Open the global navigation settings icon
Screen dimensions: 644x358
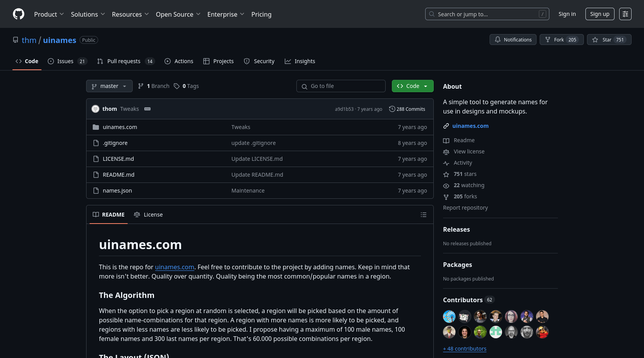625,14
